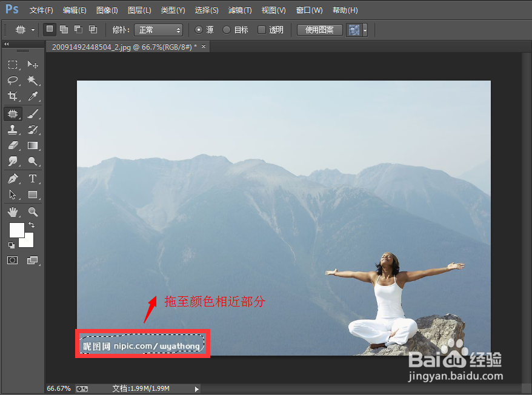Choose the Eraser tool

(x=13, y=145)
